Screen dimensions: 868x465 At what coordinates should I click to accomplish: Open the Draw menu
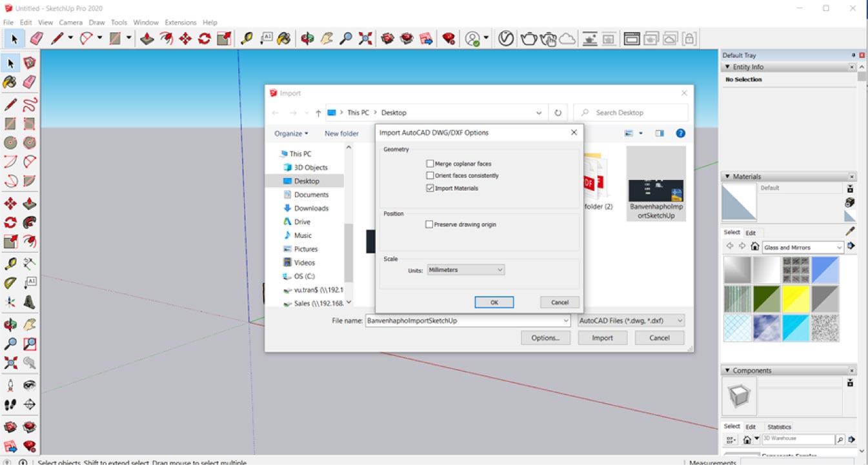coord(97,22)
